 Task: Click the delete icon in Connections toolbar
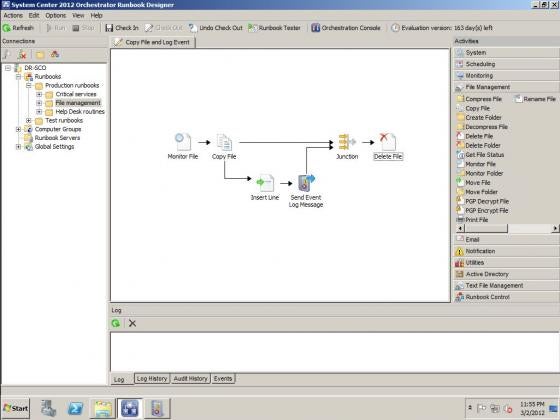click(x=22, y=55)
